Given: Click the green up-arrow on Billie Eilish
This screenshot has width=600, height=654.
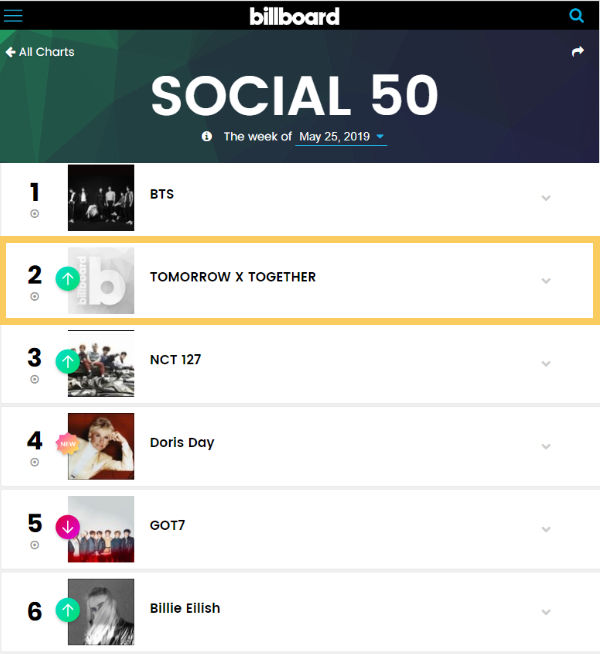Looking at the screenshot, I should [68, 608].
